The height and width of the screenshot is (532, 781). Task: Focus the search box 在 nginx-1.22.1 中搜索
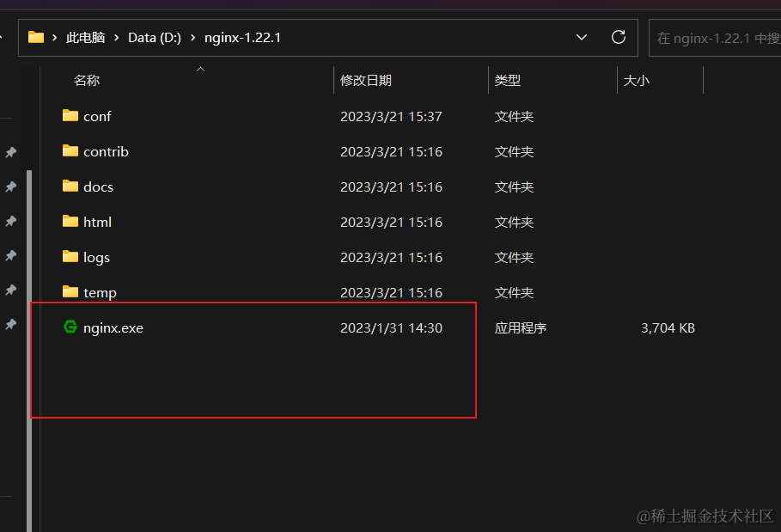click(715, 38)
